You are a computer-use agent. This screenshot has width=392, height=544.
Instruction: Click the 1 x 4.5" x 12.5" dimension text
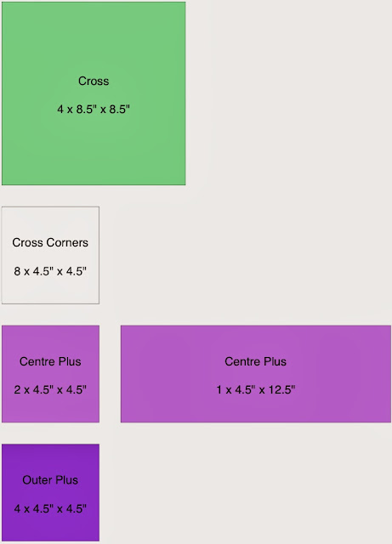coord(256,389)
